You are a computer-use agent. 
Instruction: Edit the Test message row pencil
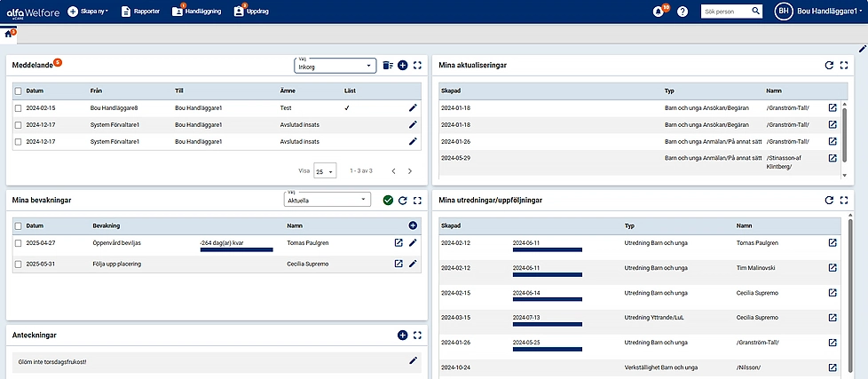click(413, 107)
